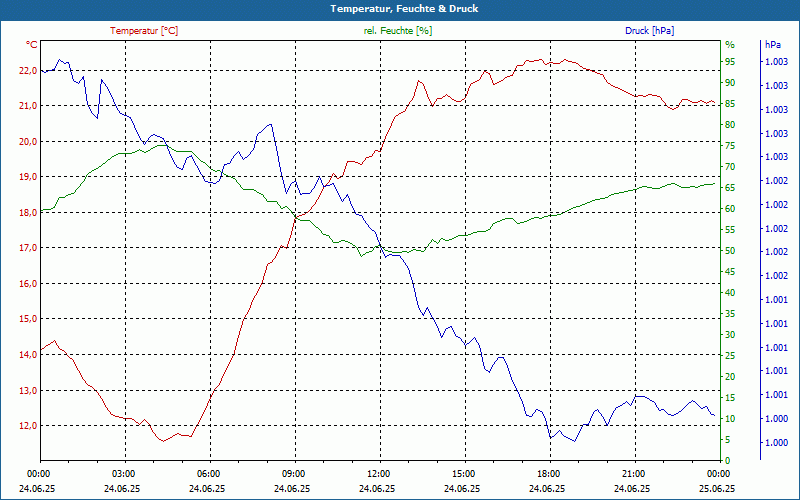Select the blue 'Druck [hPa]' legend label
The width and height of the screenshot is (800, 500).
click(649, 31)
